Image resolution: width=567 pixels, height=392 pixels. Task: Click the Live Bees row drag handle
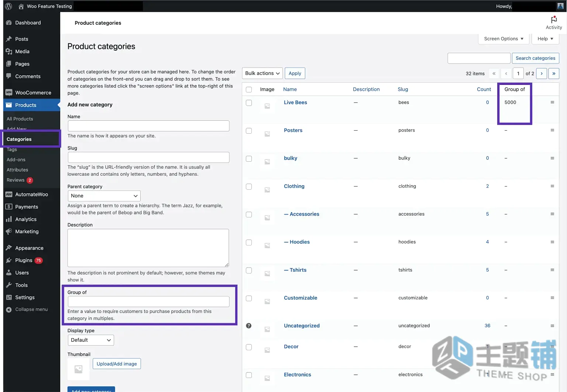pyautogui.click(x=552, y=102)
